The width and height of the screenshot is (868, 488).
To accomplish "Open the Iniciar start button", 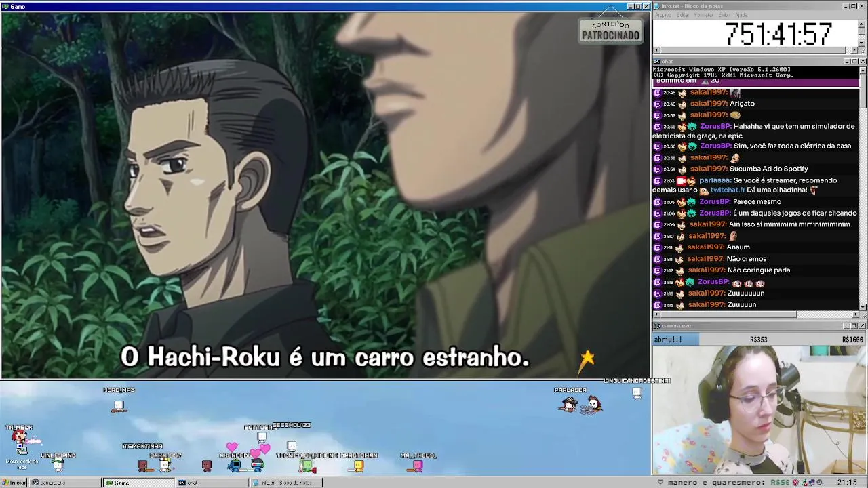I will click(x=14, y=483).
